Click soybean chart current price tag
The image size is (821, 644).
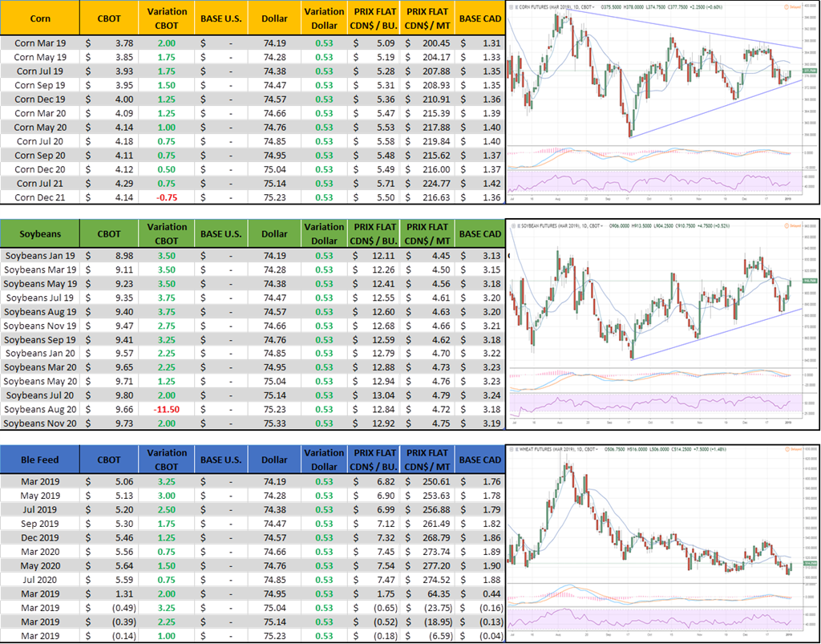point(807,281)
